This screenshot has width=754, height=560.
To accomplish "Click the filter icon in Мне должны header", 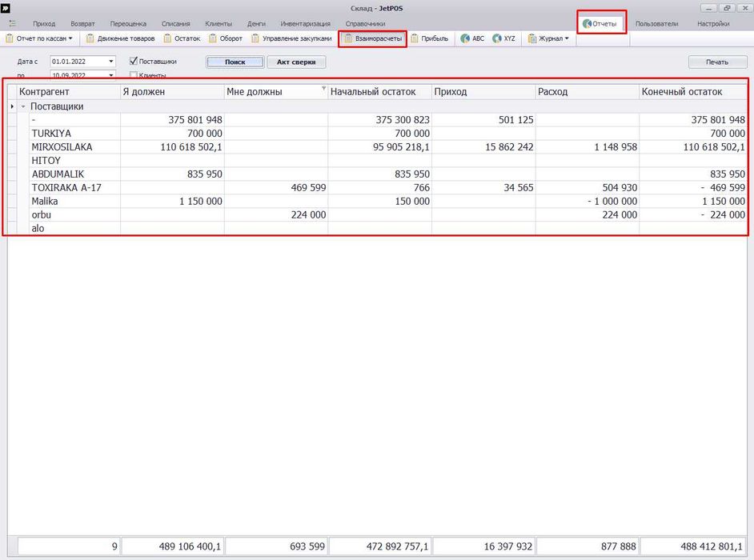I will tap(323, 88).
